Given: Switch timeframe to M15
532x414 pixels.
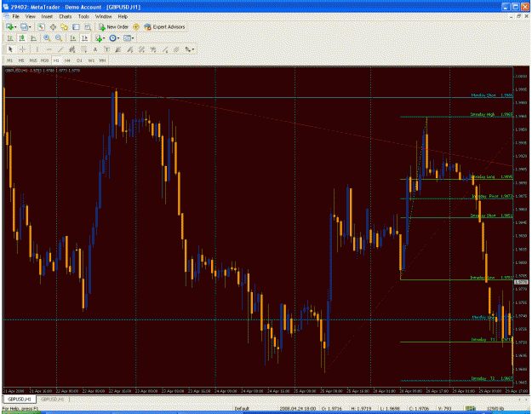Looking at the screenshot, I should (33, 60).
